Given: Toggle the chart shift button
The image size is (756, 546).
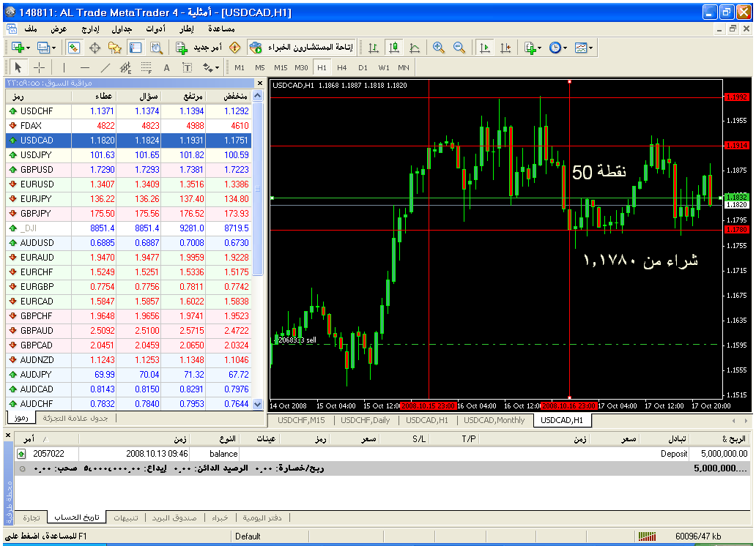Looking at the screenshot, I should tap(505, 48).
